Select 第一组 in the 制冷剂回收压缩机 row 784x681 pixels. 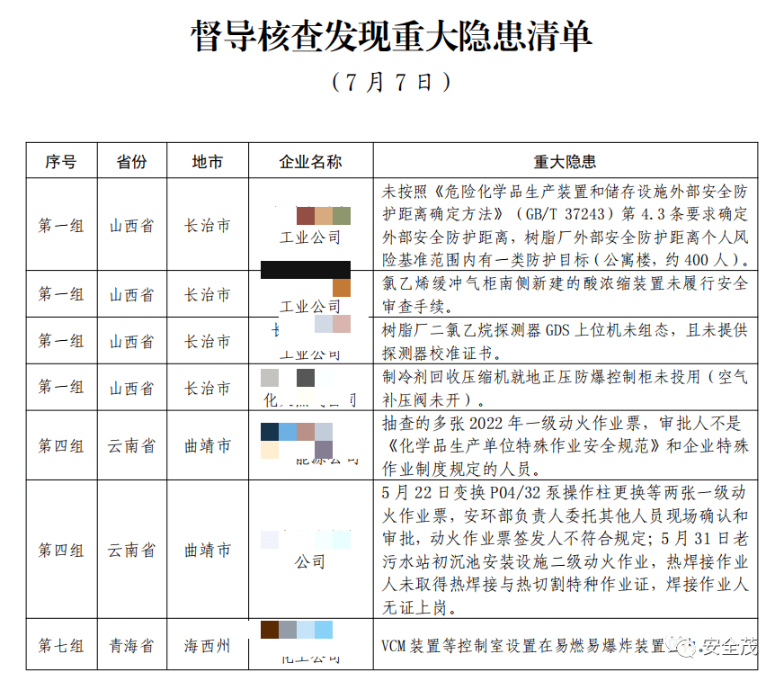[61, 388]
